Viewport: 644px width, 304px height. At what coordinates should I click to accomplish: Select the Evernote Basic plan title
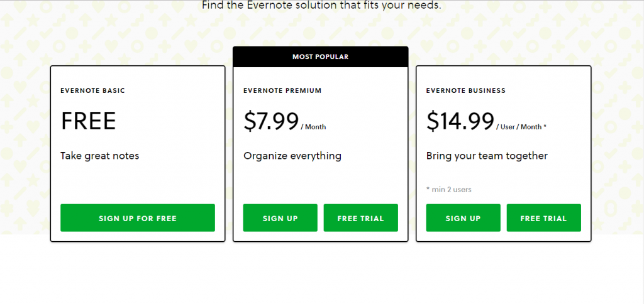pyautogui.click(x=93, y=90)
